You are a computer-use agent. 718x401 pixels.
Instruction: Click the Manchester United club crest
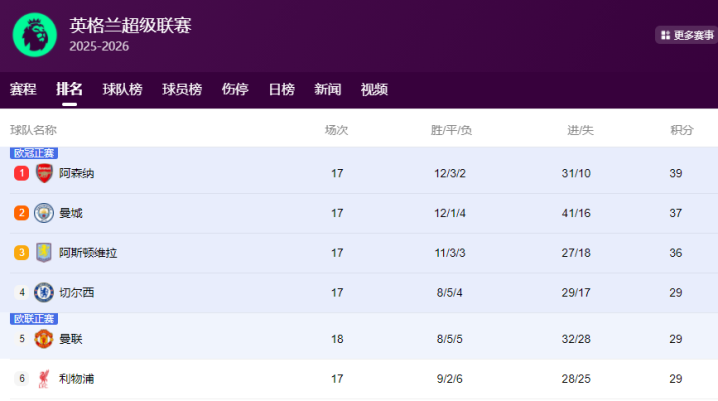(44, 339)
